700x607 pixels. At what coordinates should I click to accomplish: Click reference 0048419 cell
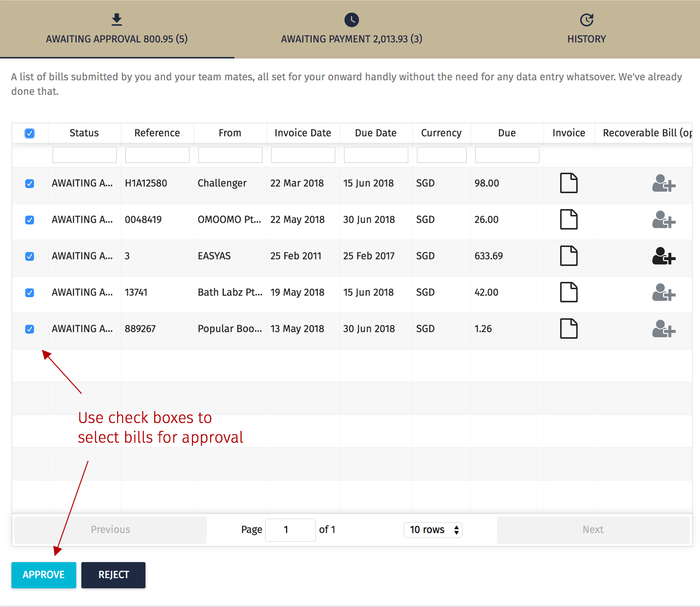tap(143, 219)
